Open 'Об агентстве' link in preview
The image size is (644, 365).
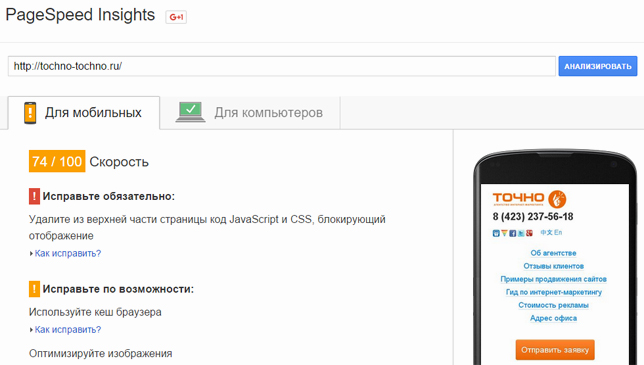pos(553,253)
